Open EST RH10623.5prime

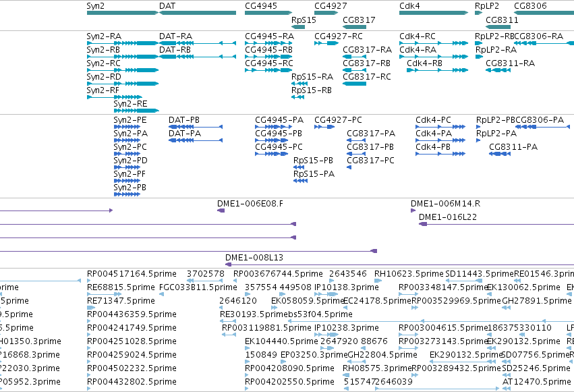(409, 274)
